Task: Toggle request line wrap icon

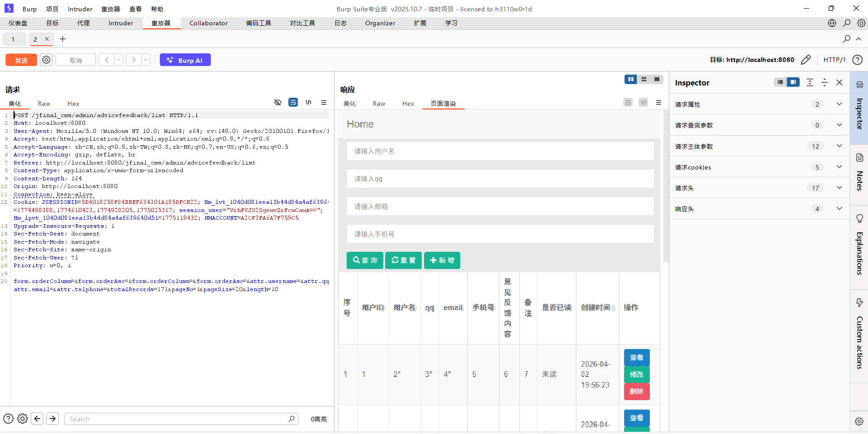Action: point(293,103)
